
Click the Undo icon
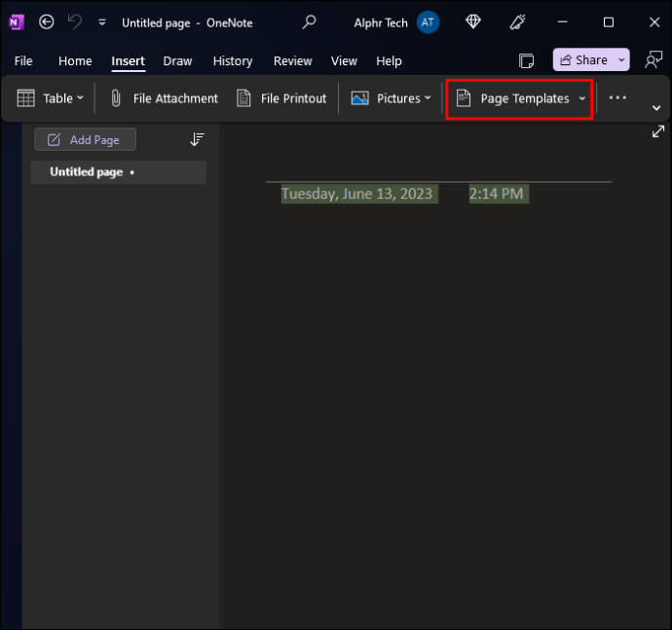tap(75, 22)
